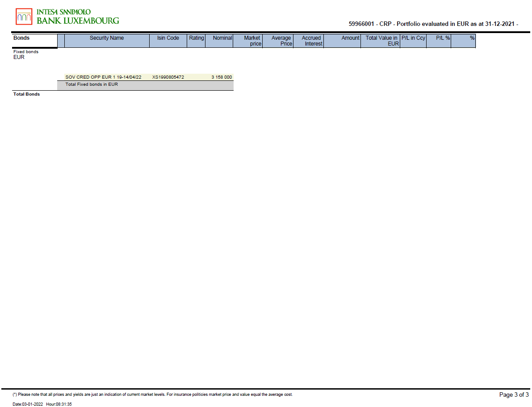This screenshot has height=407, width=532.
Task: Click the 'INTESA SANPAOLO' brand text
Action: [63, 12]
